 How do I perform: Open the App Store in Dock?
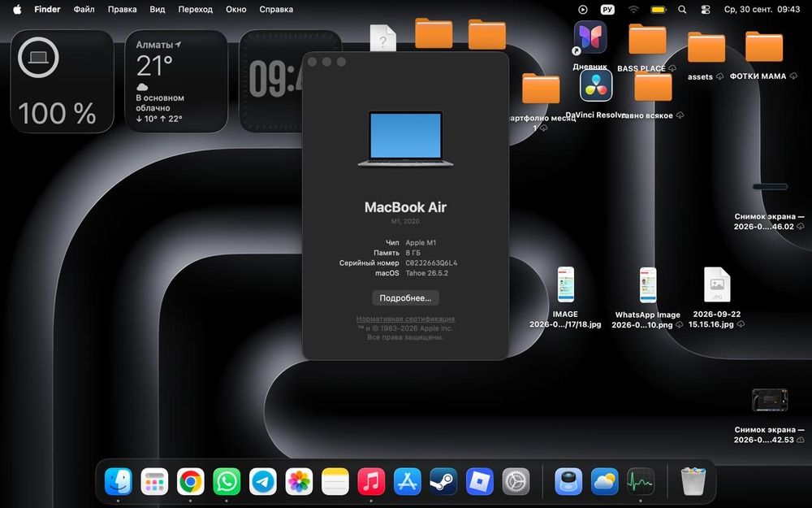(408, 481)
